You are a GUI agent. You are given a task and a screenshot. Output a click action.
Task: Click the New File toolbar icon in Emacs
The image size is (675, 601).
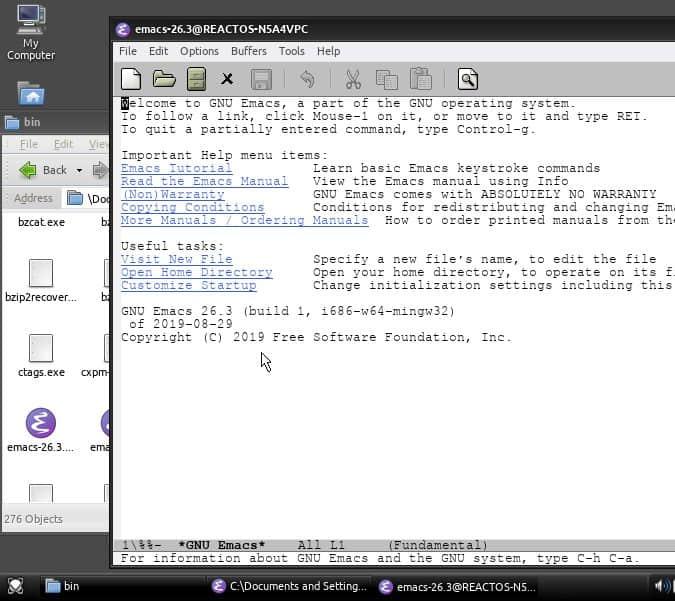tap(131, 78)
